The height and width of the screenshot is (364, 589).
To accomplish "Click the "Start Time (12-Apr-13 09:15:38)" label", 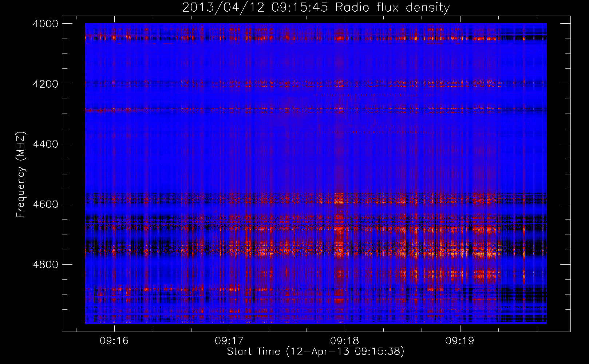I will point(316,352).
